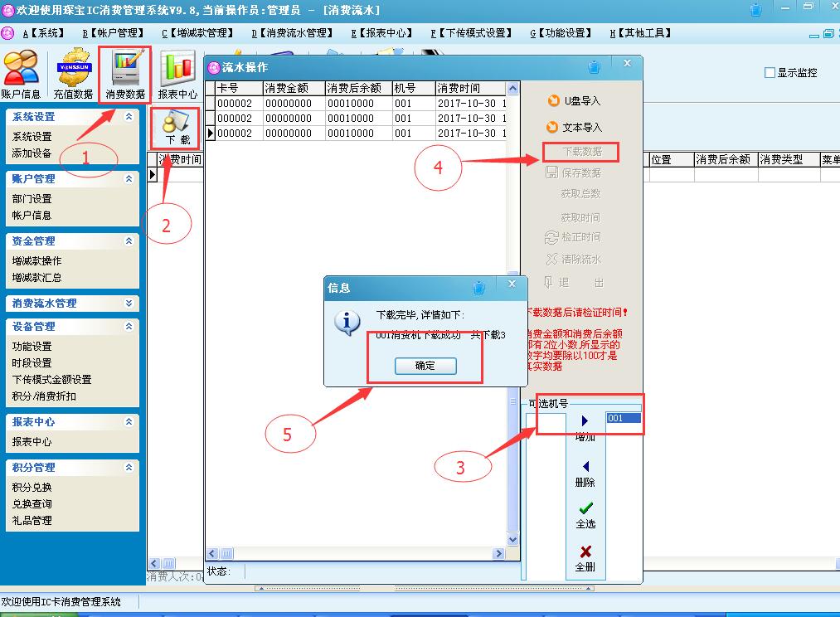
Task: Collapse the 账户管理 sidebar panel
Action: (x=129, y=178)
